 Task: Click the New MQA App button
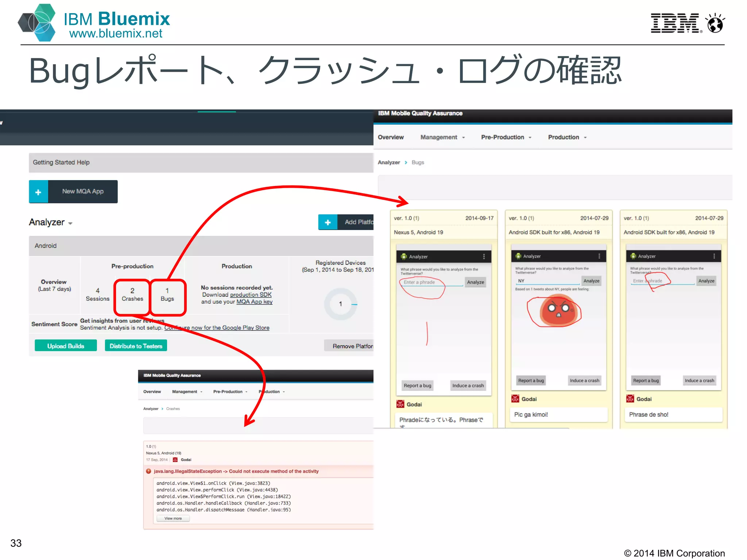click(x=73, y=192)
